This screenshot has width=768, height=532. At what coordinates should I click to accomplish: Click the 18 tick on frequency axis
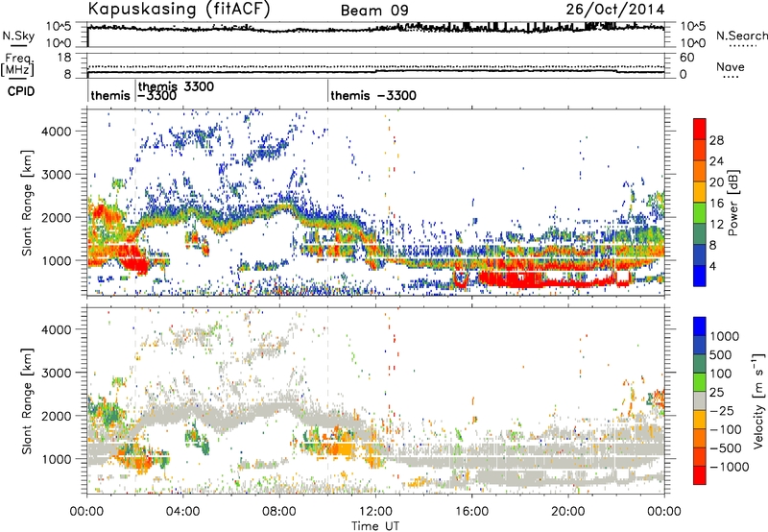(64, 58)
